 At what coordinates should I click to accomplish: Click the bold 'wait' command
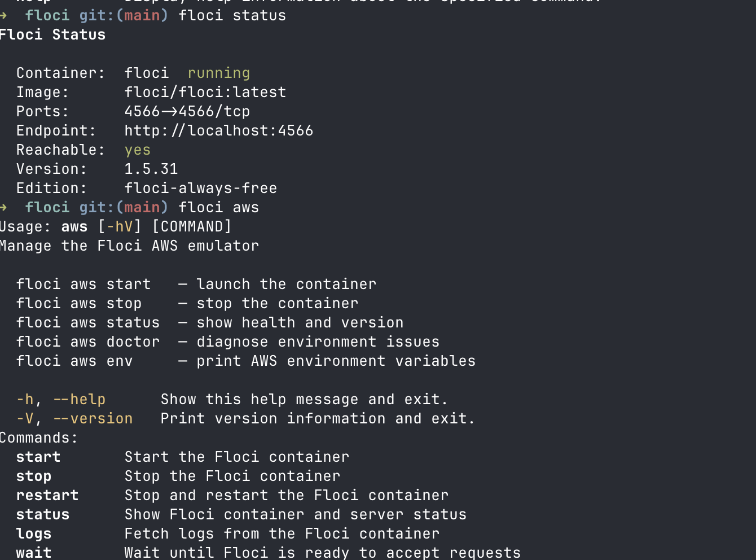(34, 552)
